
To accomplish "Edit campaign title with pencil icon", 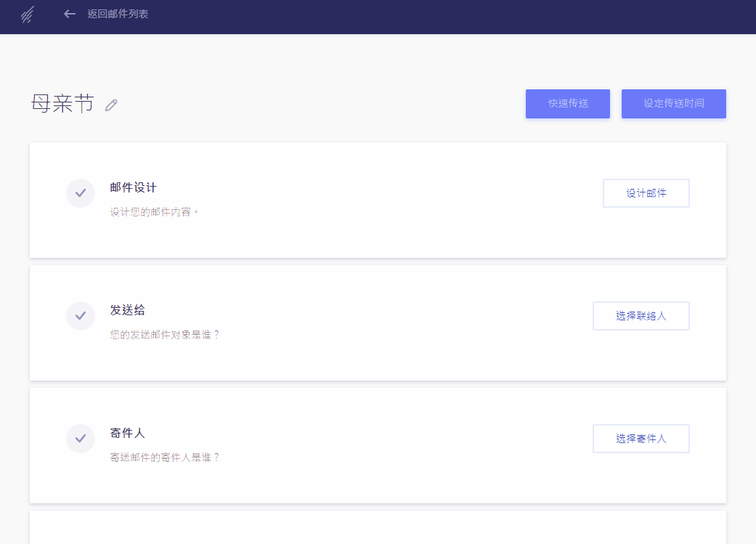I will pos(111,105).
